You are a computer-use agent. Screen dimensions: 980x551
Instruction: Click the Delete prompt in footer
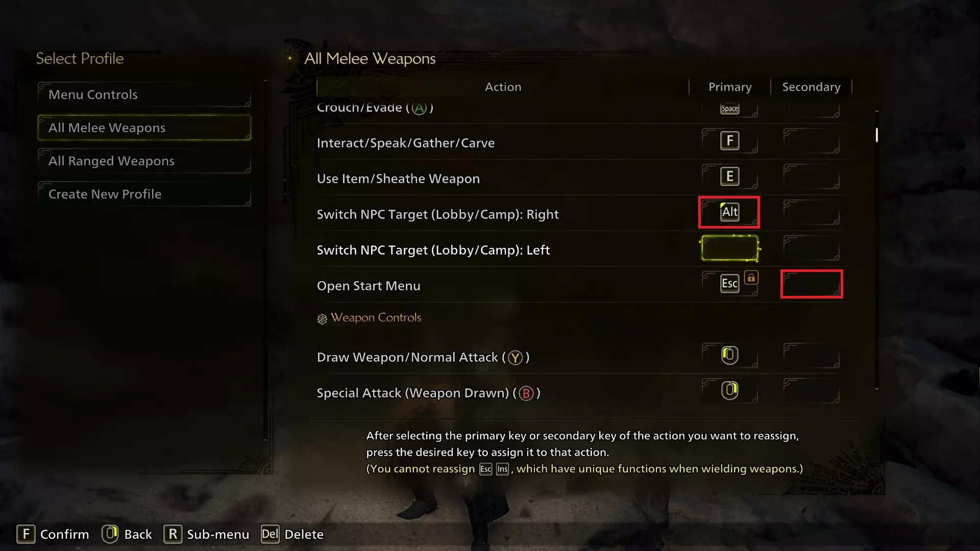[292, 534]
